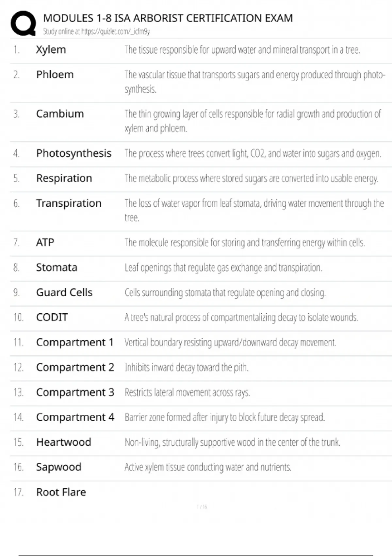Select the Compartment 1 term
This screenshot has height=556, width=392.
75,342
